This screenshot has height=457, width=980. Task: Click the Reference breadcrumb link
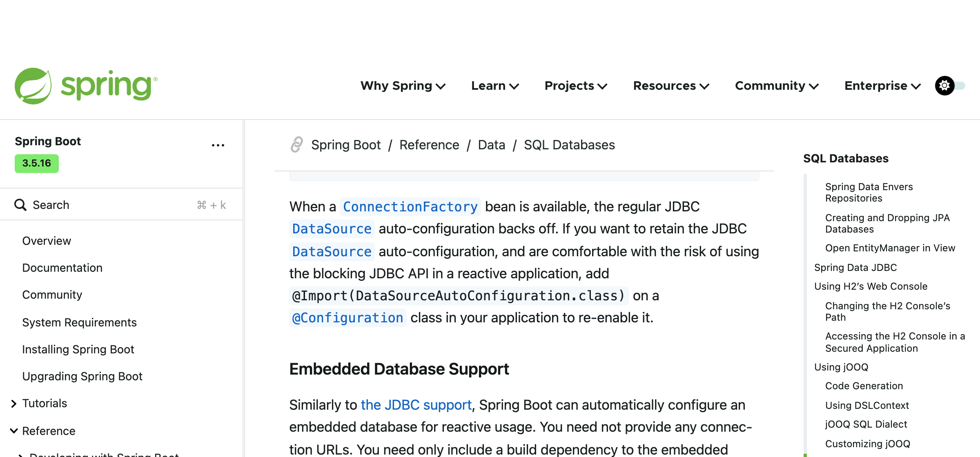tap(429, 145)
